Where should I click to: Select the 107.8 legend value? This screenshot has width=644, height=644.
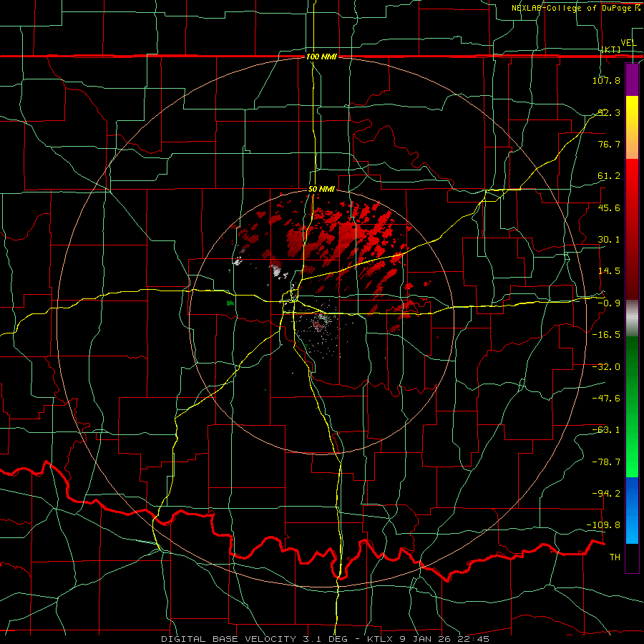[606, 80]
